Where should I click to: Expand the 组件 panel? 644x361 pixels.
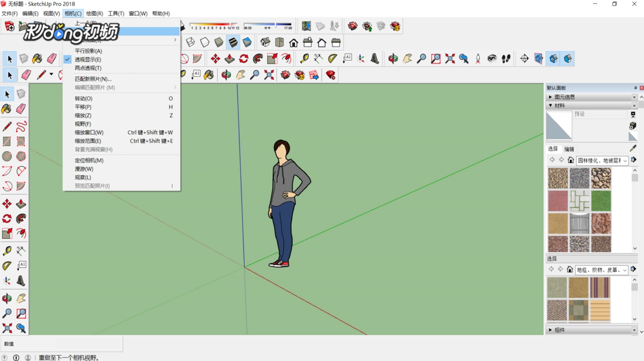[550, 330]
